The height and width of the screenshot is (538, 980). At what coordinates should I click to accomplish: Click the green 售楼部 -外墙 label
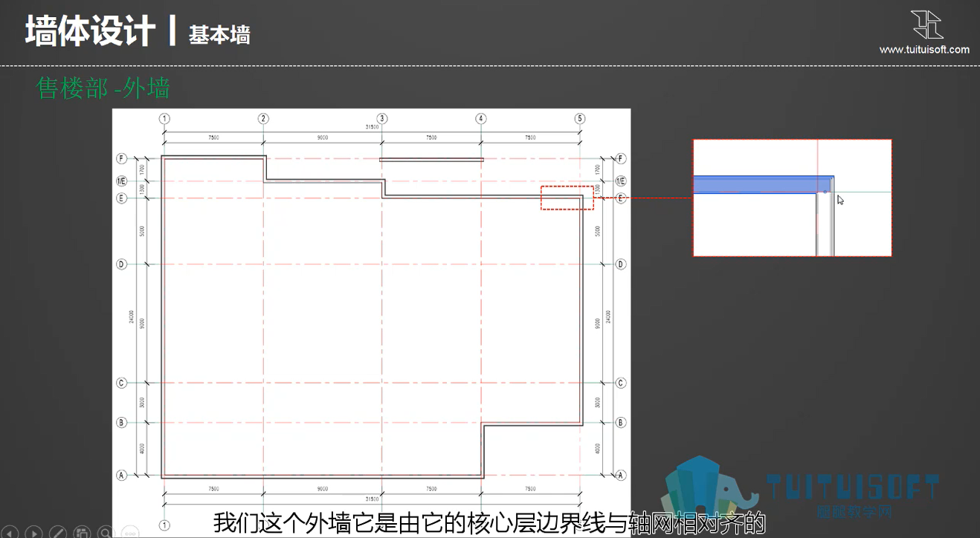(x=103, y=88)
